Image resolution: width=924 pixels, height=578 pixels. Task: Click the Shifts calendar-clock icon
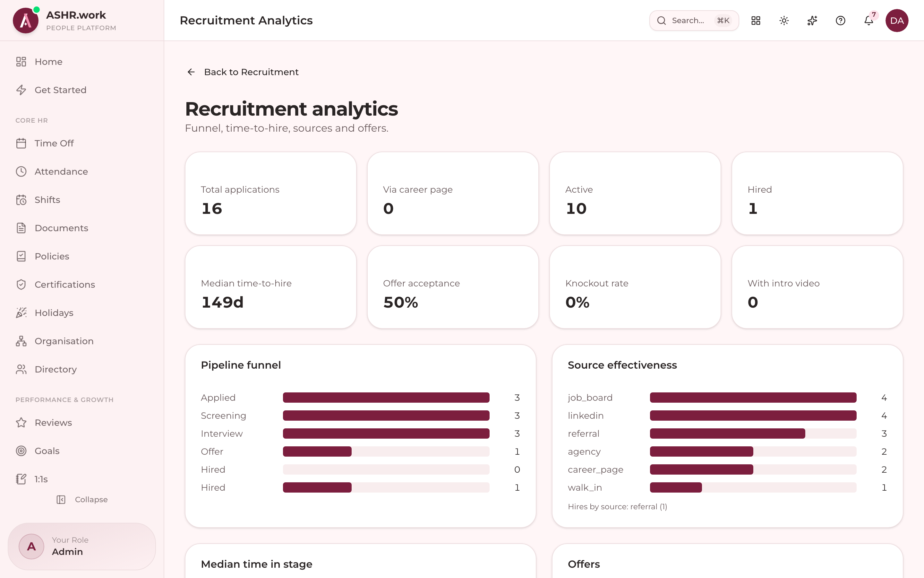(x=21, y=200)
